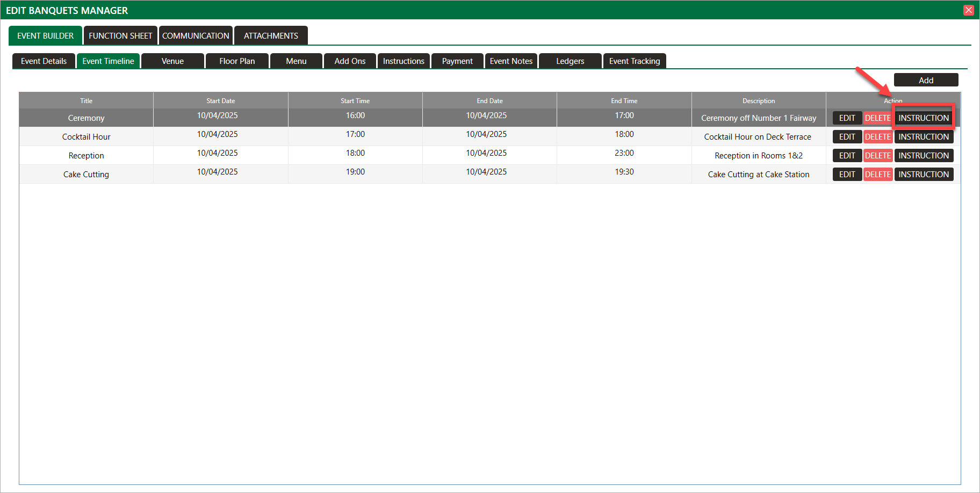The height and width of the screenshot is (493, 980).
Task: Click the Reception start time 18:00
Action: point(355,153)
